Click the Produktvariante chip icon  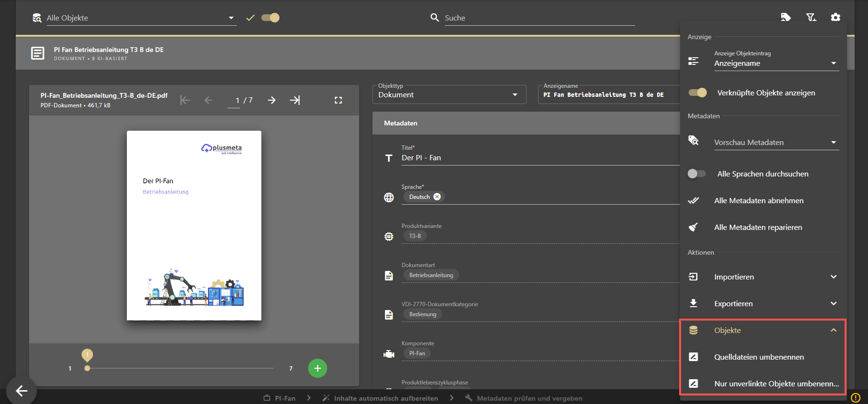point(389,237)
